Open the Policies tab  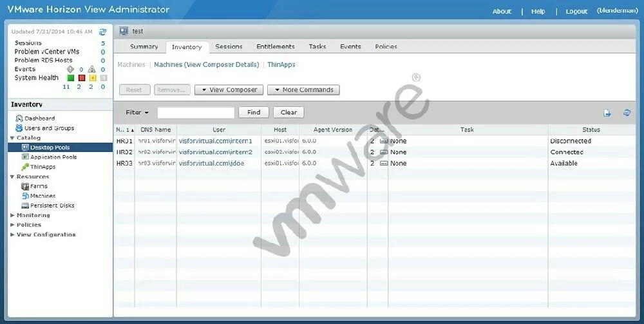(386, 47)
